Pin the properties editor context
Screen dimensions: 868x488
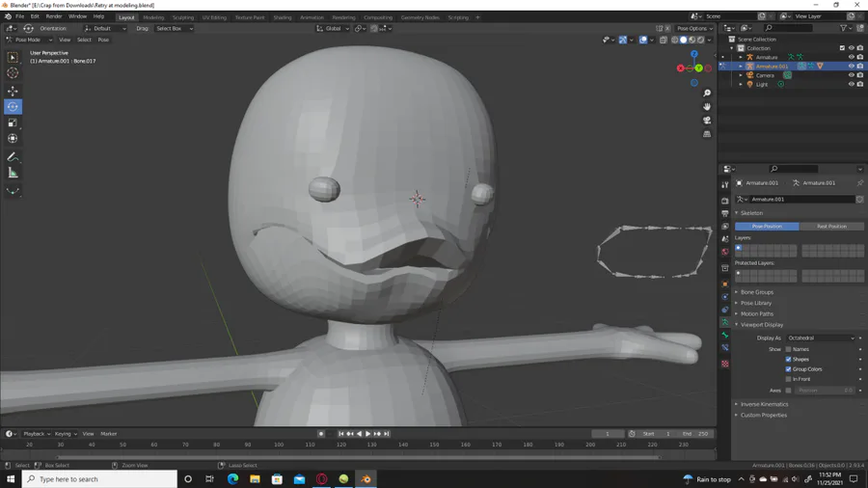859,183
